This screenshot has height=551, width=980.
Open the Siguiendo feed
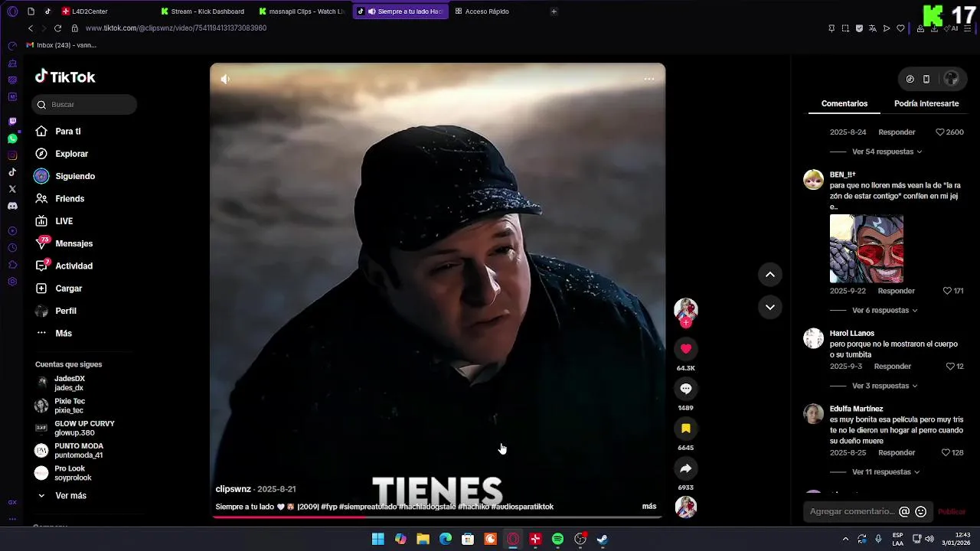65,176
